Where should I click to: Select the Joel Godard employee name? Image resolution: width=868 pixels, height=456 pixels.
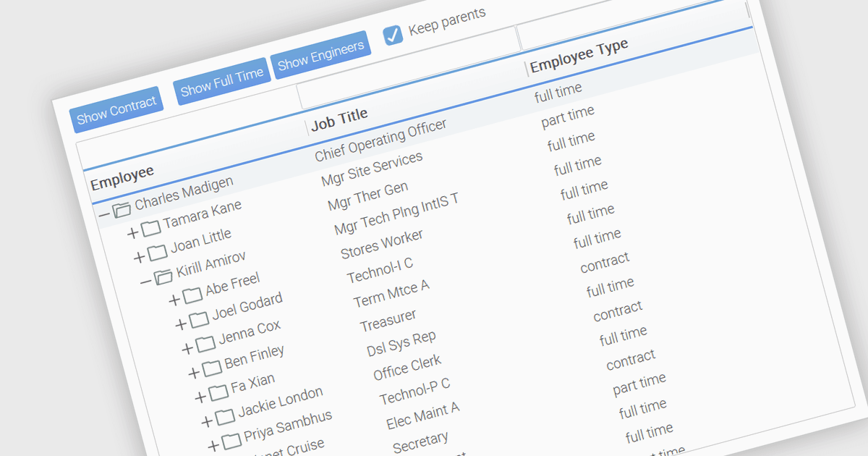247,307
